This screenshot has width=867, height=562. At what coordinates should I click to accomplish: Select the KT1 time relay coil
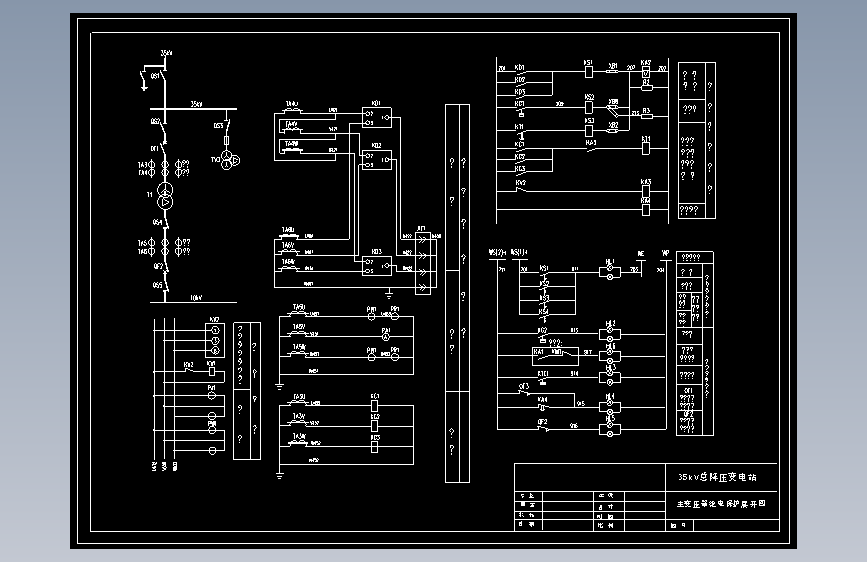click(645, 148)
